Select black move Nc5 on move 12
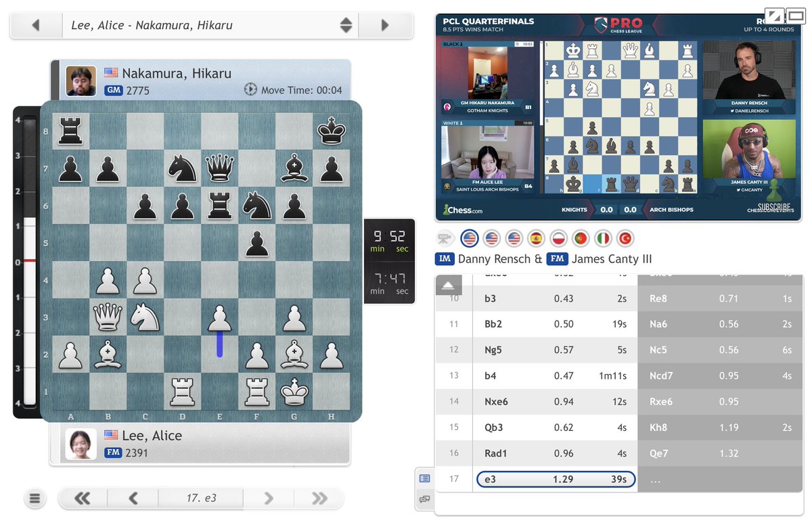812x531 pixels. (x=721, y=350)
